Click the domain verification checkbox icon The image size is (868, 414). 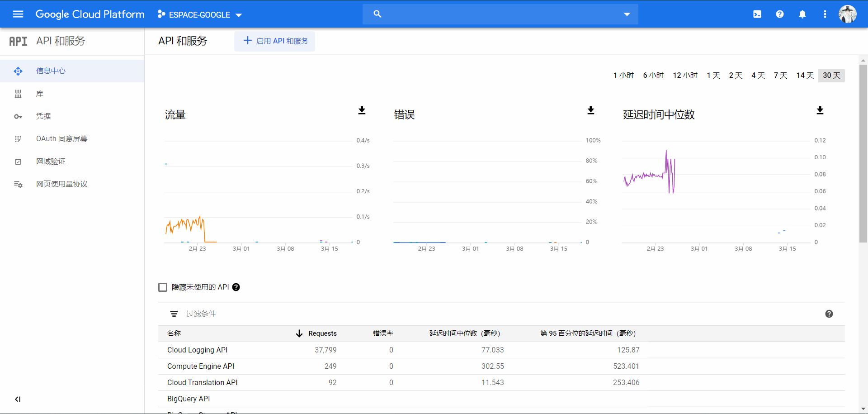tap(18, 162)
